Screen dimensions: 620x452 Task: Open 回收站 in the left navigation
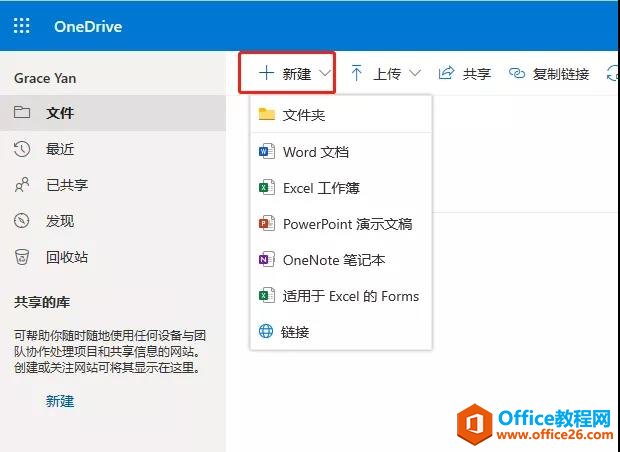(113, 257)
